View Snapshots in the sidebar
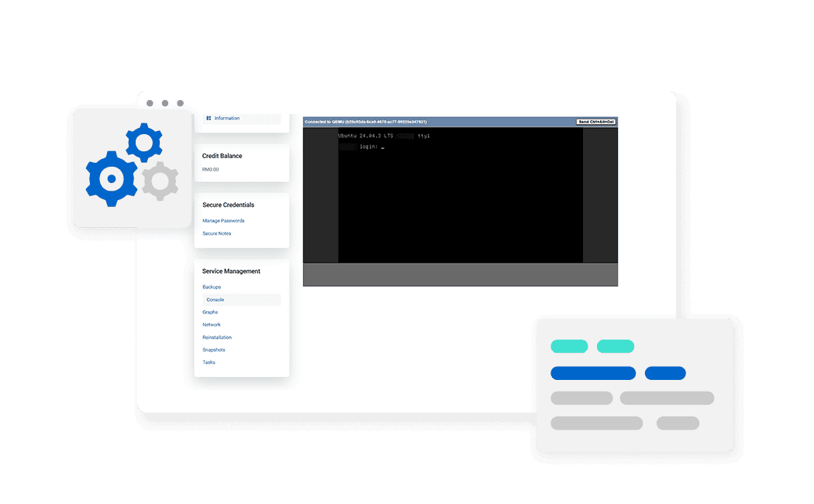This screenshot has width=814, height=504. coord(214,350)
